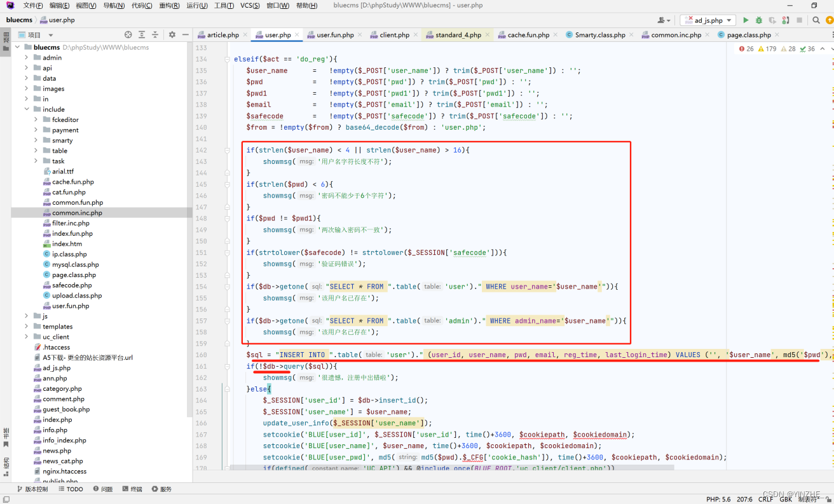Viewport: 834px width, 504px height.
Task: Click Collapse All icon in project panel
Action: [x=156, y=35]
